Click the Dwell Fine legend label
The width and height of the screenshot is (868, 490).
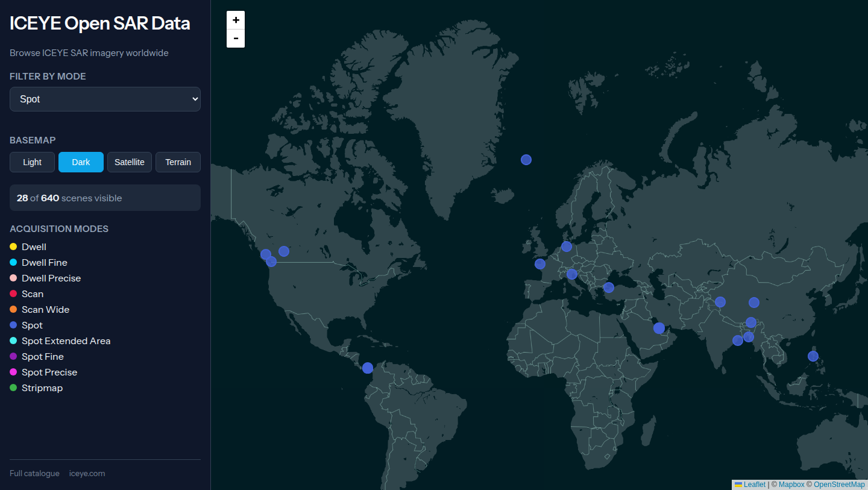point(45,263)
